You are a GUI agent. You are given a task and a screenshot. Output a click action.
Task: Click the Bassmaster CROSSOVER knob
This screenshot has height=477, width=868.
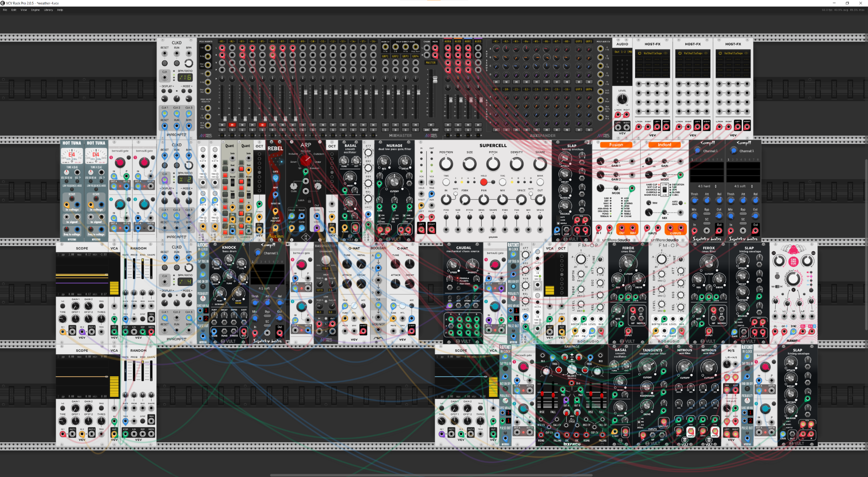(x=326, y=260)
